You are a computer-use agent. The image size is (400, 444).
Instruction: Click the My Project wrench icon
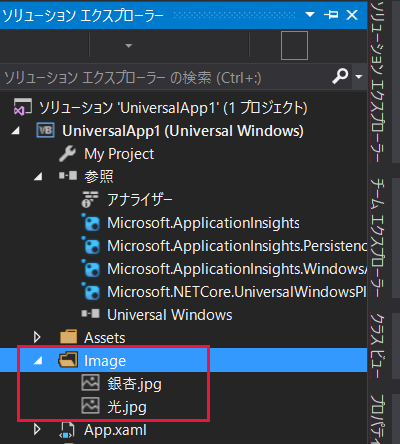point(67,154)
